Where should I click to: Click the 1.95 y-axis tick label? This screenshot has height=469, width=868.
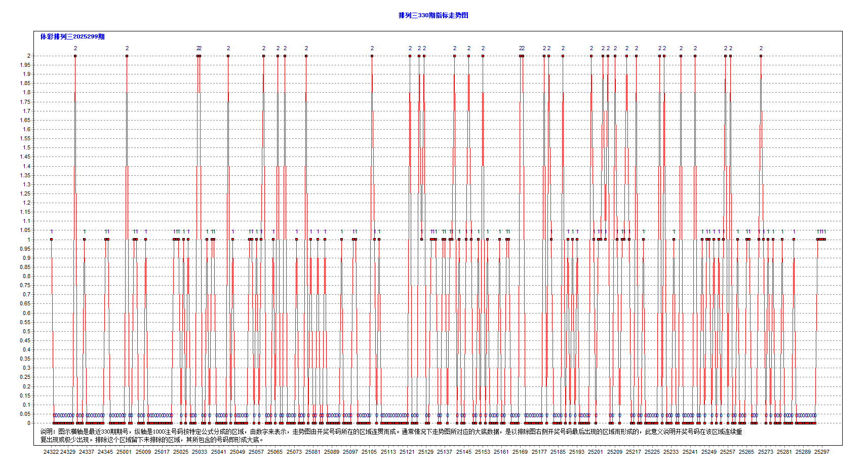pos(25,65)
